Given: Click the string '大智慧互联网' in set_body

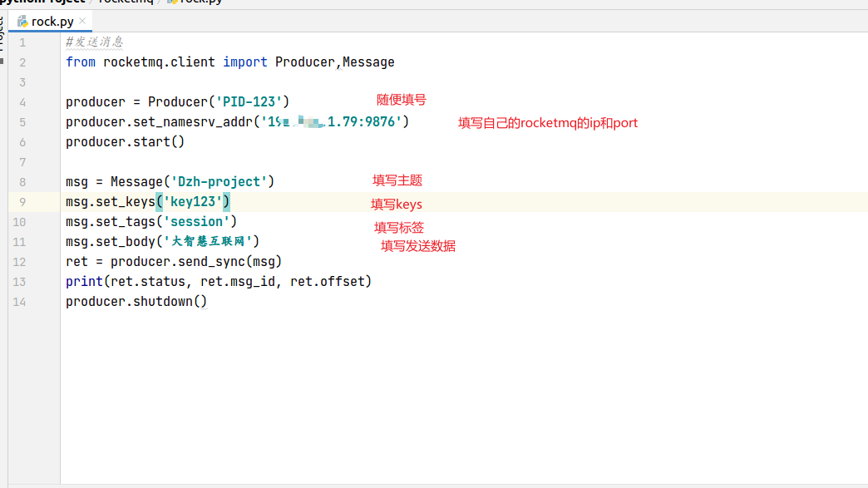Looking at the screenshot, I should pos(208,241).
